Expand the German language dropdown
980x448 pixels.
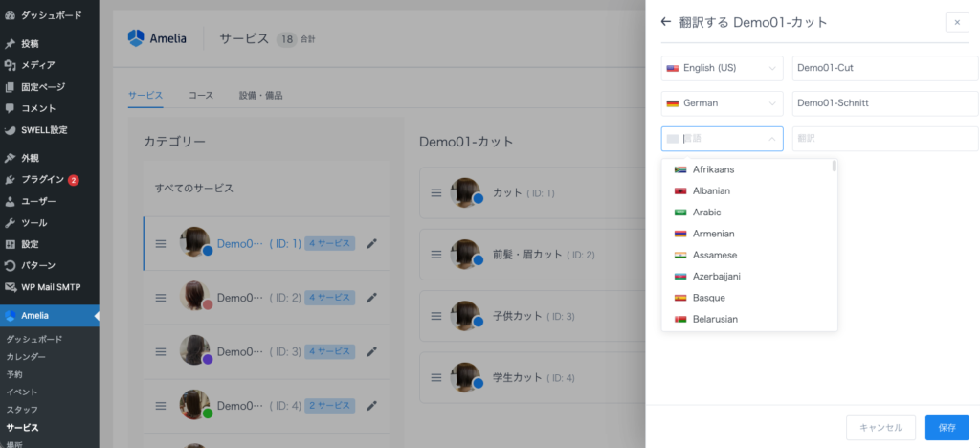click(723, 103)
